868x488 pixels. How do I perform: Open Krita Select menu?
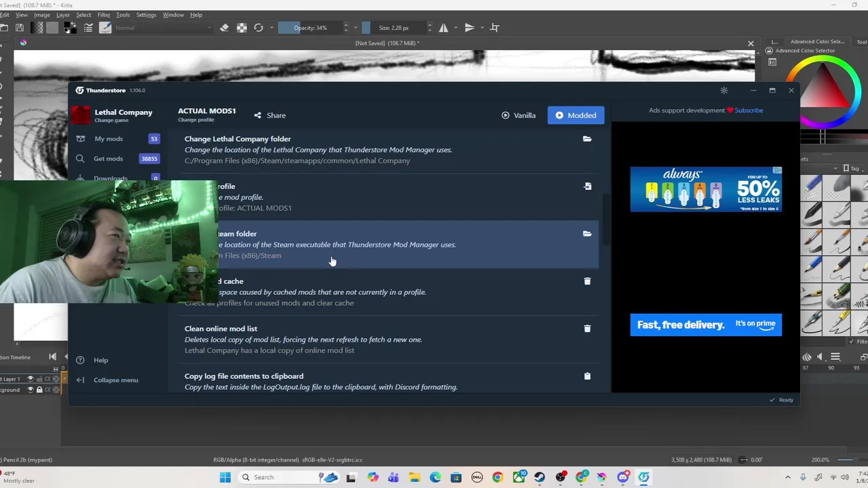[x=83, y=15]
